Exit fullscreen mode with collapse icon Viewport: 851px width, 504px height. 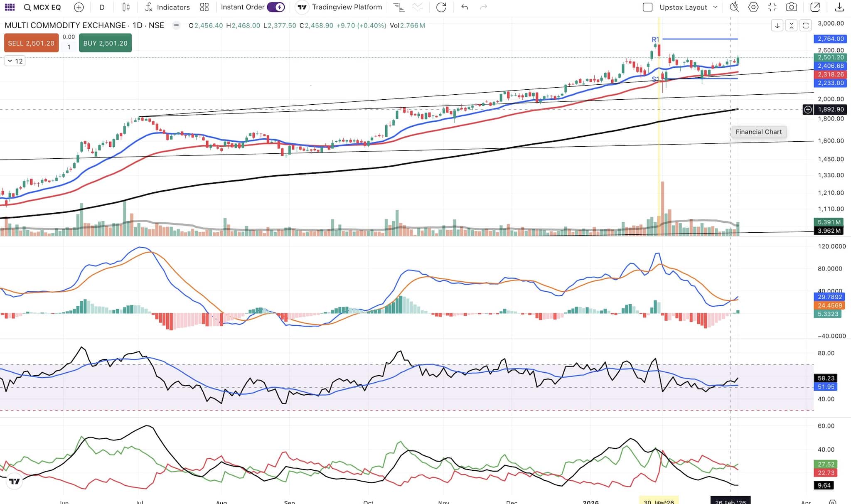point(772,7)
